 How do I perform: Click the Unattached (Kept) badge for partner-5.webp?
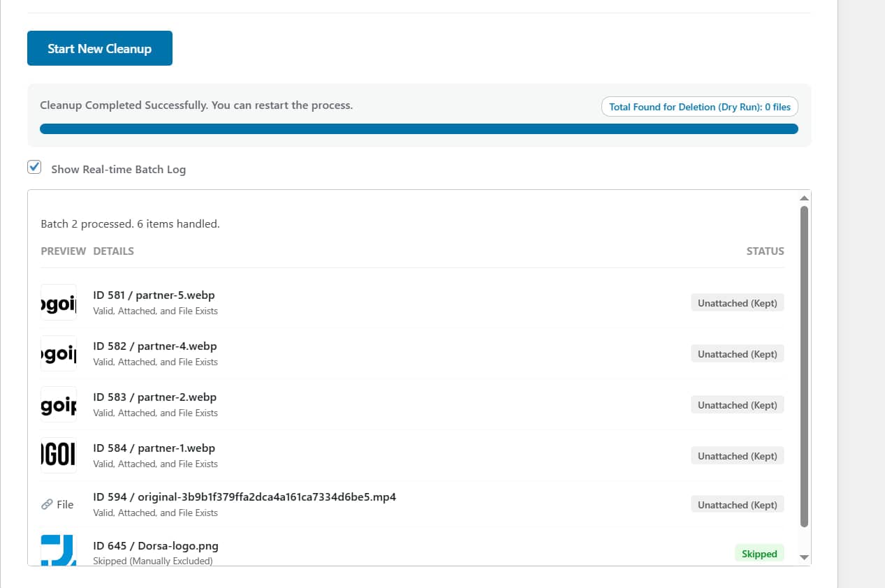click(737, 302)
